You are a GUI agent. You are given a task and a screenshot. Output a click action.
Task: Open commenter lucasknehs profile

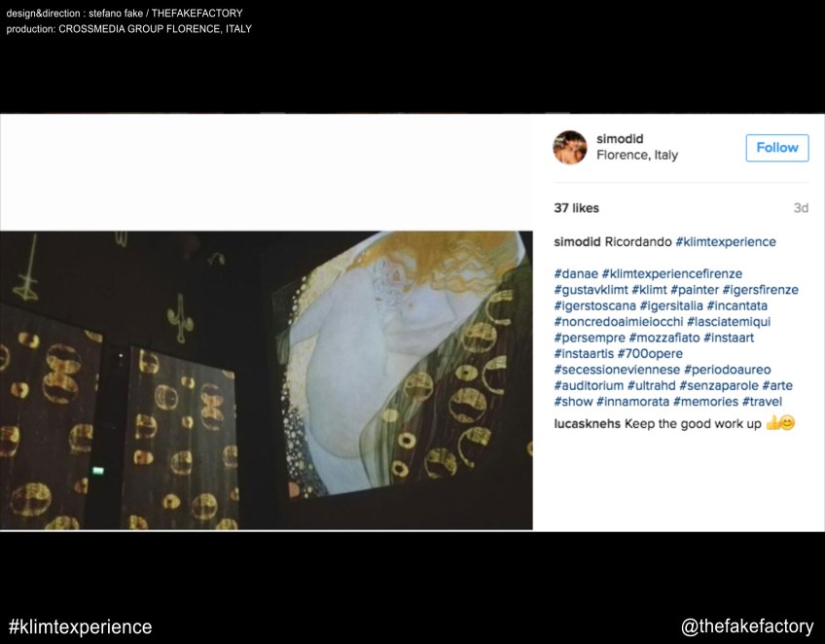587,423
